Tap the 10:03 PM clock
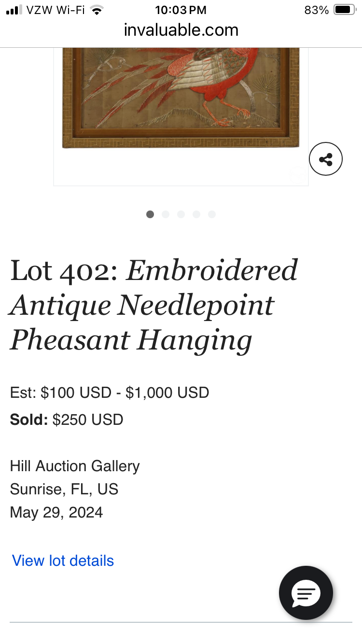The height and width of the screenshot is (644, 362). coord(181,10)
